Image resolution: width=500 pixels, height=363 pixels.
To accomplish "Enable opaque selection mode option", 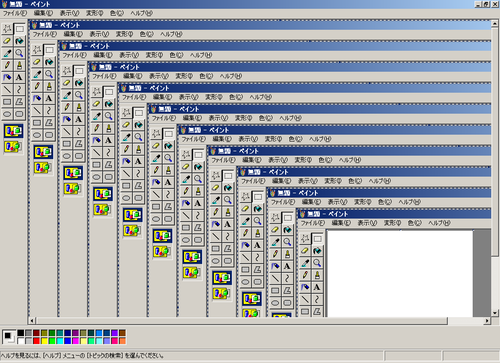I will click(x=13, y=131).
